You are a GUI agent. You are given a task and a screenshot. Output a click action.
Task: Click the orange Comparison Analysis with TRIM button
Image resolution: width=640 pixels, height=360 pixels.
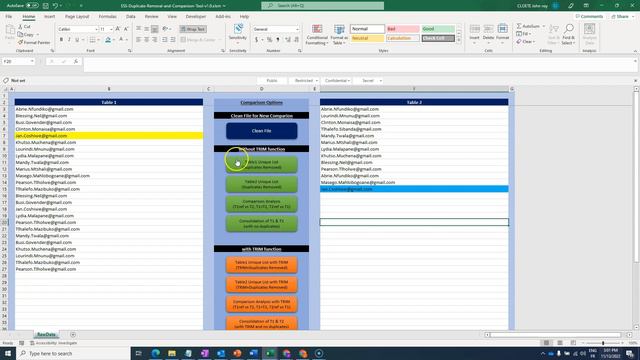point(262,304)
